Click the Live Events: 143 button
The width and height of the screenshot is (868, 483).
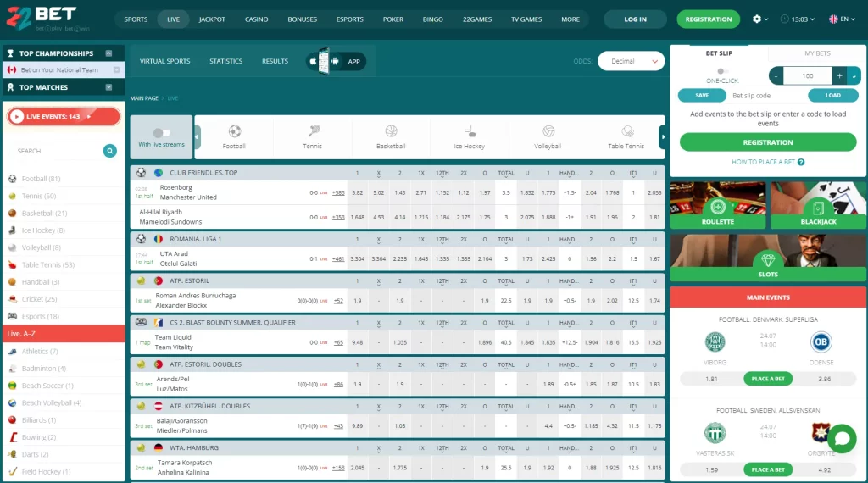64,117
